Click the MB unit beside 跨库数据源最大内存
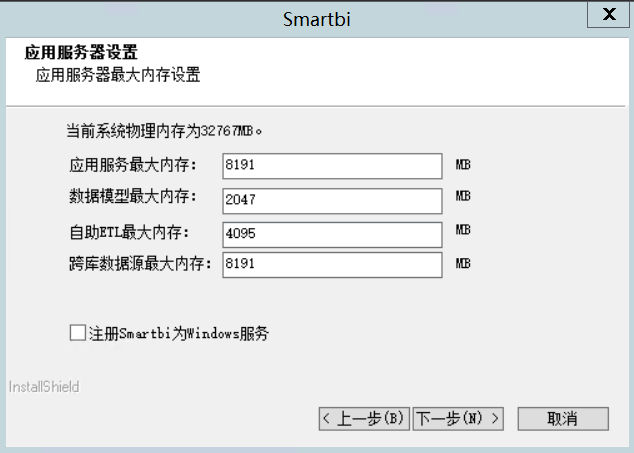The image size is (634, 453). tap(463, 263)
